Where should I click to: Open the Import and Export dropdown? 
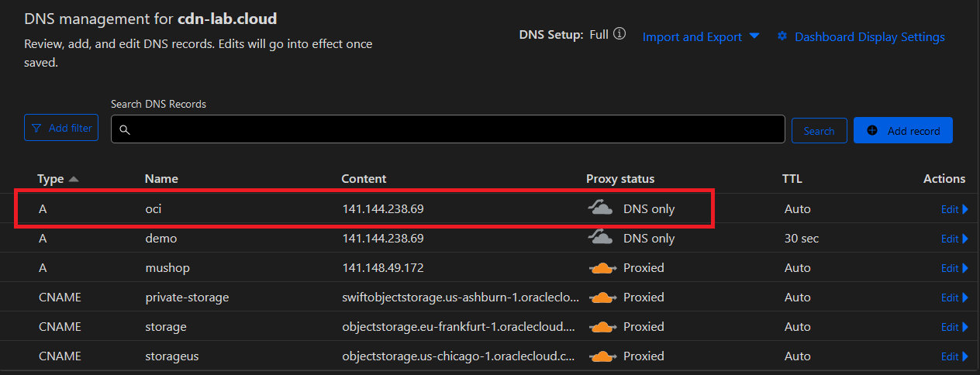click(x=700, y=37)
